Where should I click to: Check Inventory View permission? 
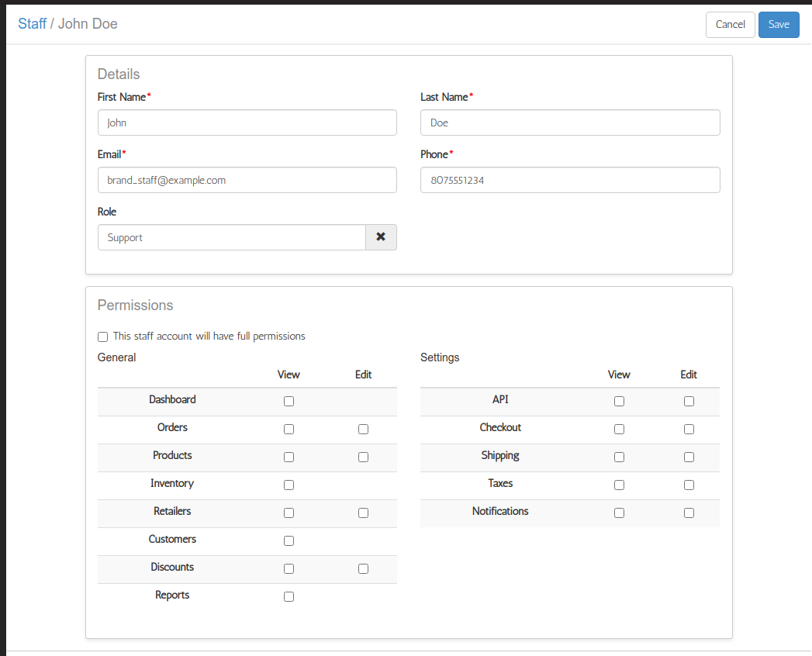289,485
